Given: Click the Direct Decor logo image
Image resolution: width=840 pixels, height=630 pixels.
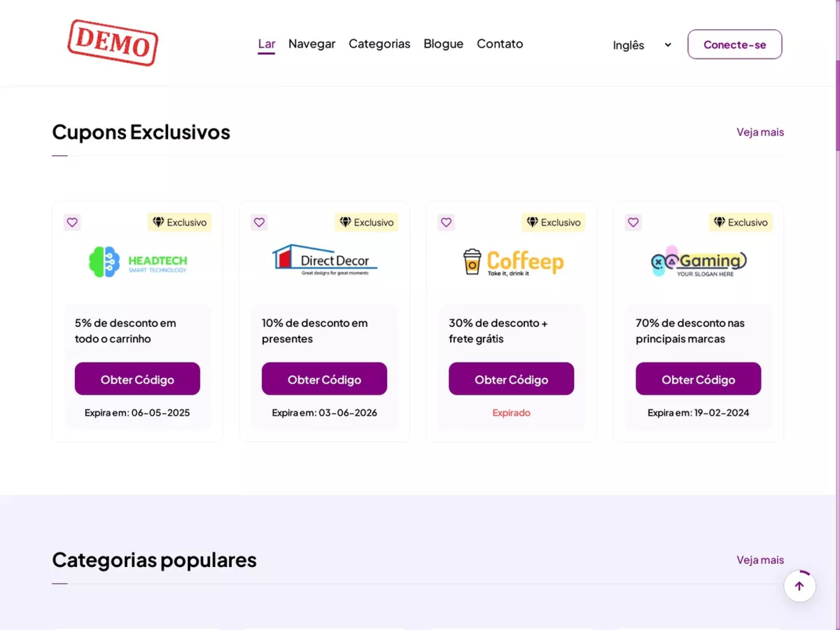Looking at the screenshot, I should (x=324, y=260).
